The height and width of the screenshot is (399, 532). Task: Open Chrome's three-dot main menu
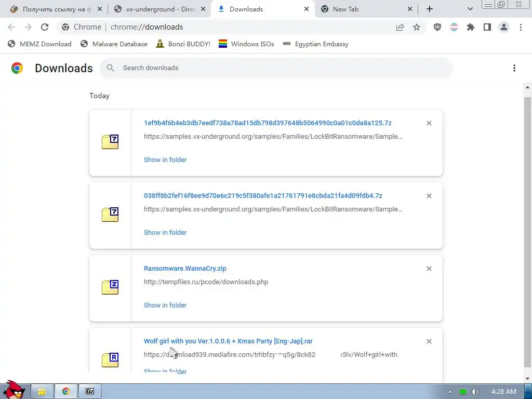521,27
